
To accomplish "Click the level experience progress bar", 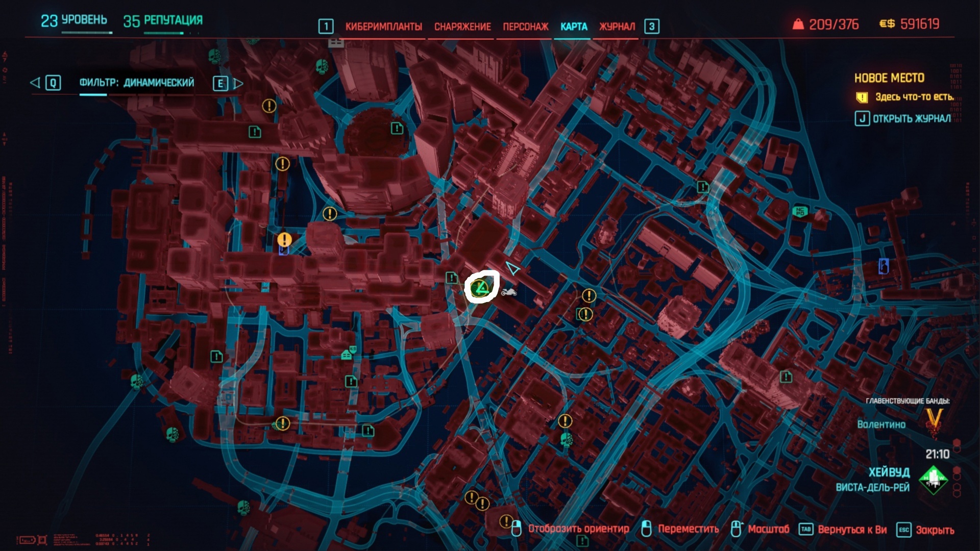I will 87,33.
